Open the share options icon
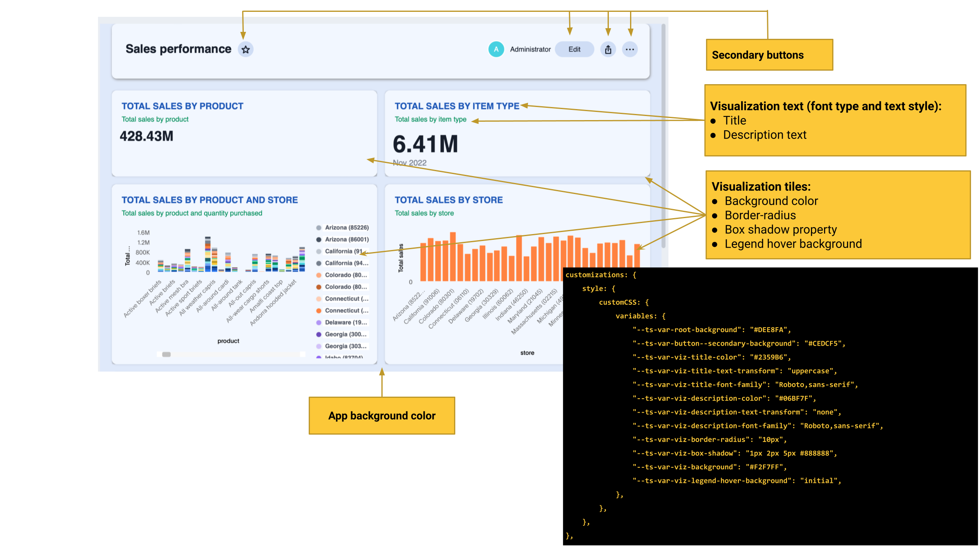The height and width of the screenshot is (549, 980). pos(608,49)
